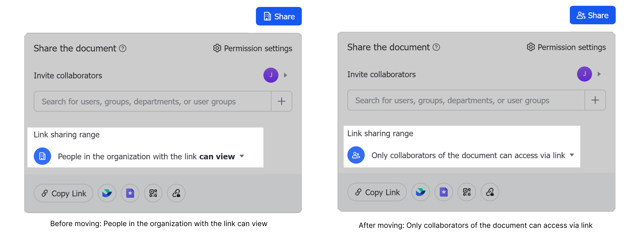This screenshot has height=242, width=644.
Task: Share via the bird app icon in the right panel
Action: pyautogui.click(x=421, y=192)
